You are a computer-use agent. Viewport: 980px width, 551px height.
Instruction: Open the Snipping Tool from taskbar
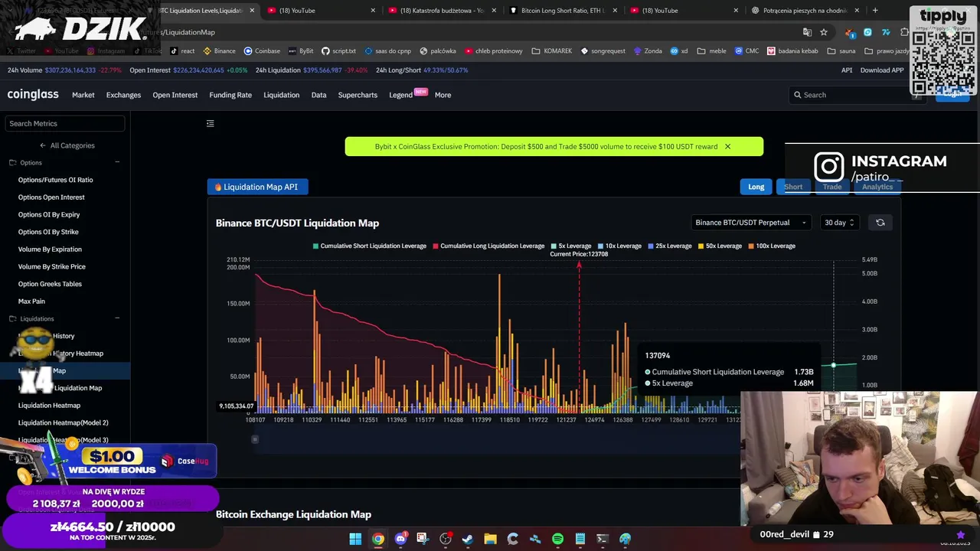tap(423, 539)
